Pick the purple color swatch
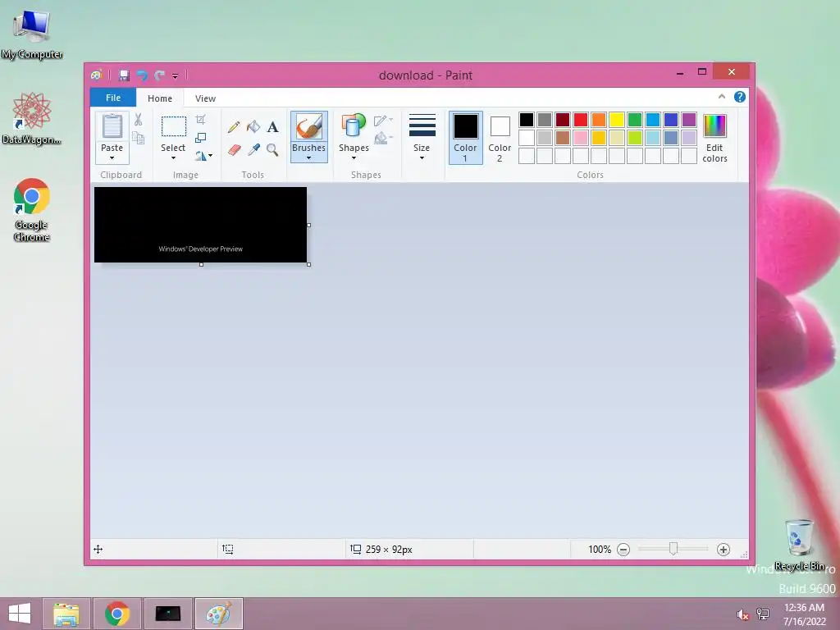840x630 pixels. tap(689, 120)
